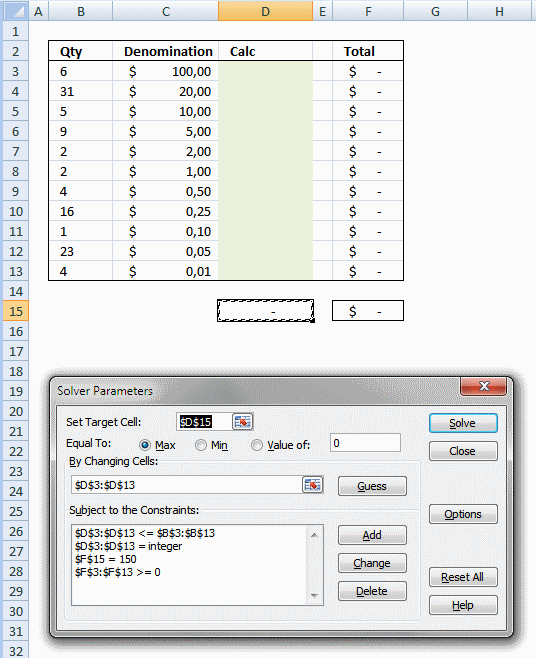536x658 pixels.
Task: Click the constraints list scroll-down arrow
Action: coord(314,595)
